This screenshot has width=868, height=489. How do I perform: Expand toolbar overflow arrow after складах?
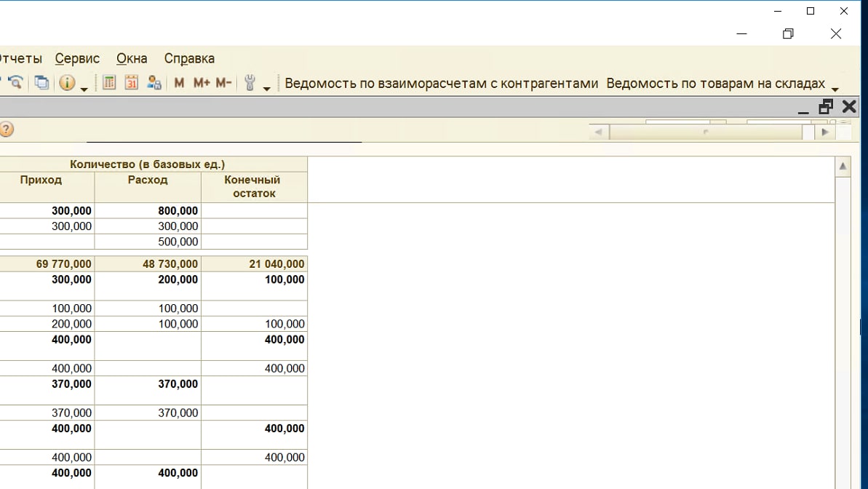(835, 90)
